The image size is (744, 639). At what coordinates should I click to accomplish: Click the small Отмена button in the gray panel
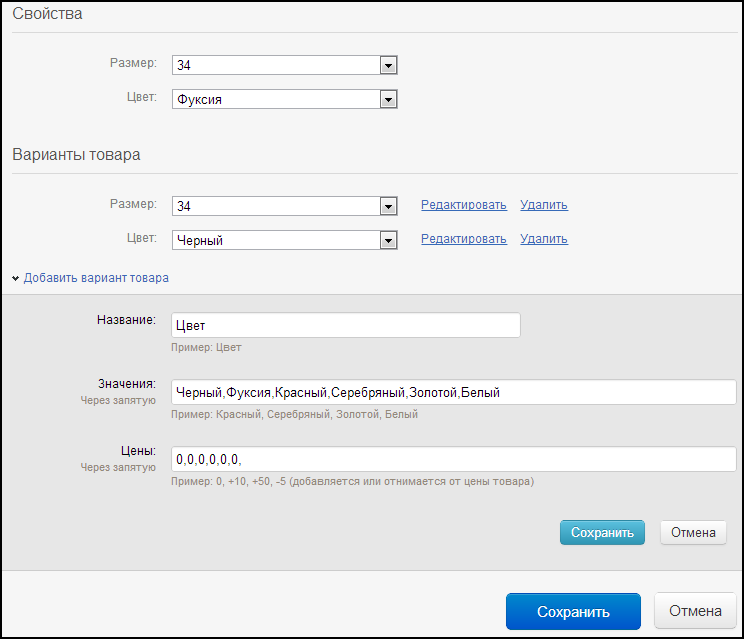click(x=693, y=532)
